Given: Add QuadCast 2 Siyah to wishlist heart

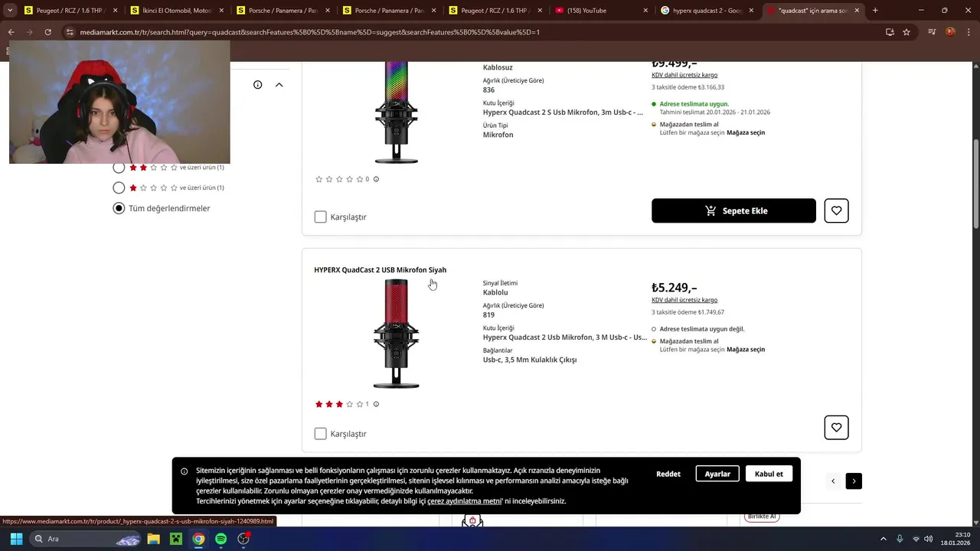Looking at the screenshot, I should 836,427.
